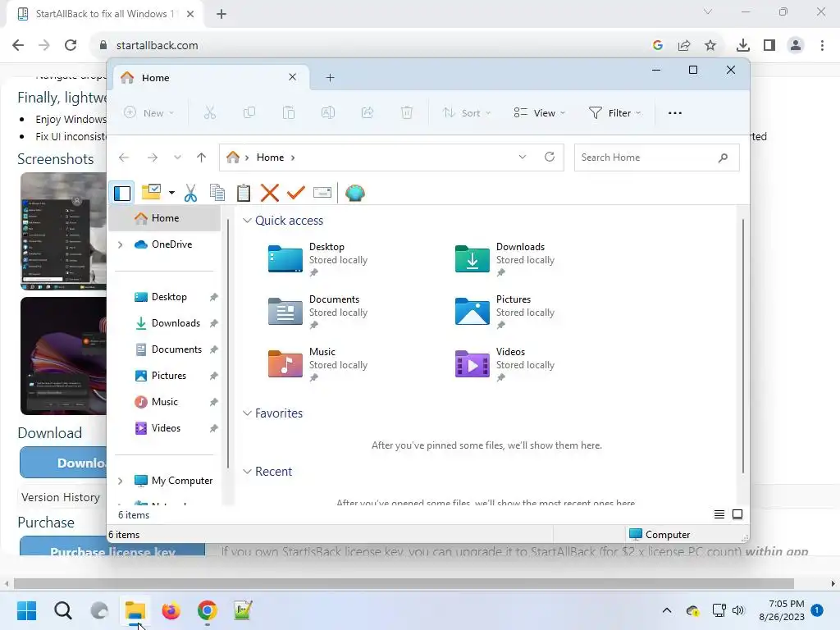Open Videos in the navigation pane
The image size is (840, 630).
point(166,428)
